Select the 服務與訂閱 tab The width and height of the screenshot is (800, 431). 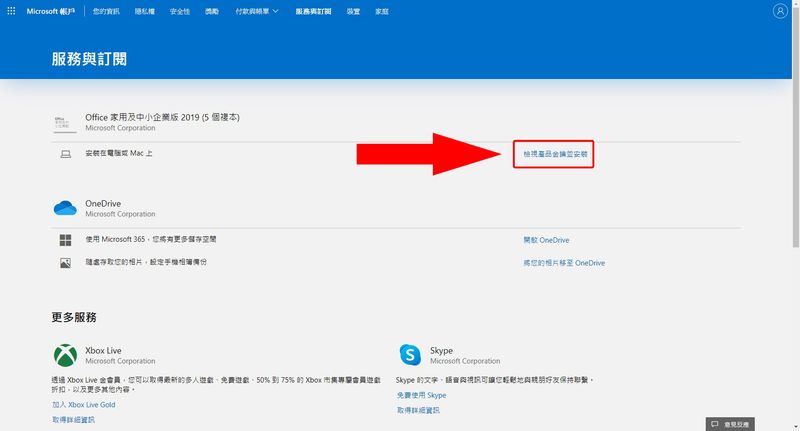pos(313,11)
